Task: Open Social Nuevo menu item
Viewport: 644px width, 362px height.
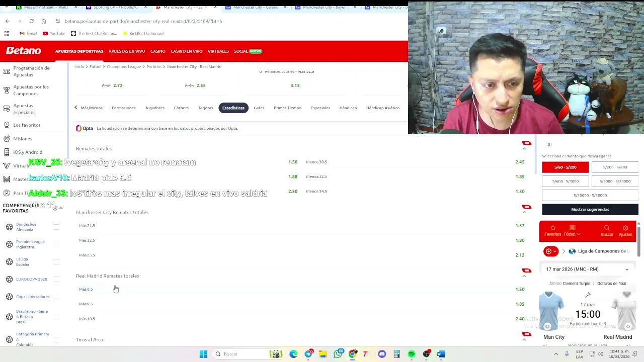Action: click(x=248, y=51)
